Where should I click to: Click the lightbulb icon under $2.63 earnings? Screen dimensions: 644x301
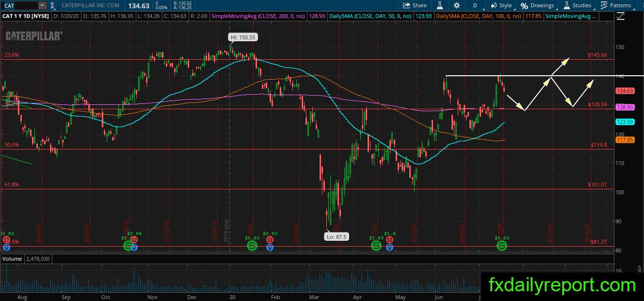click(269, 247)
